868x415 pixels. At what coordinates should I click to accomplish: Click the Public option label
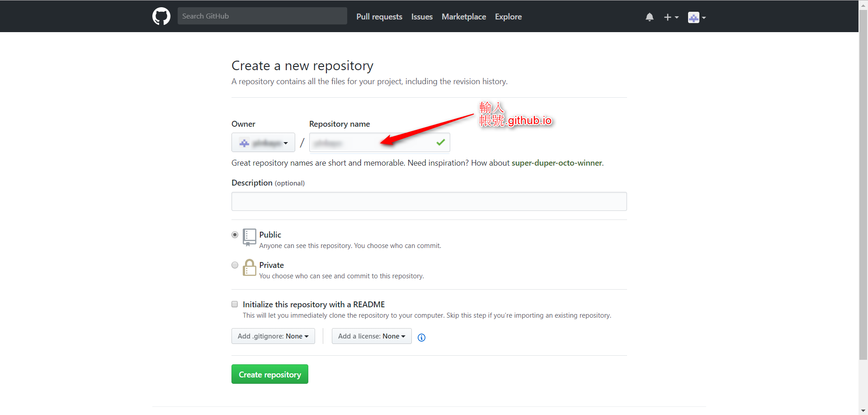270,234
